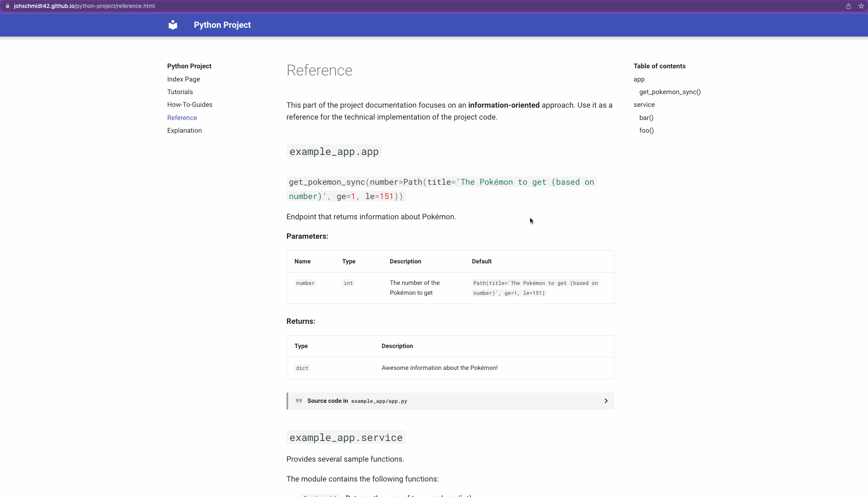Open the browser share menu
The width and height of the screenshot is (868, 497).
click(848, 6)
